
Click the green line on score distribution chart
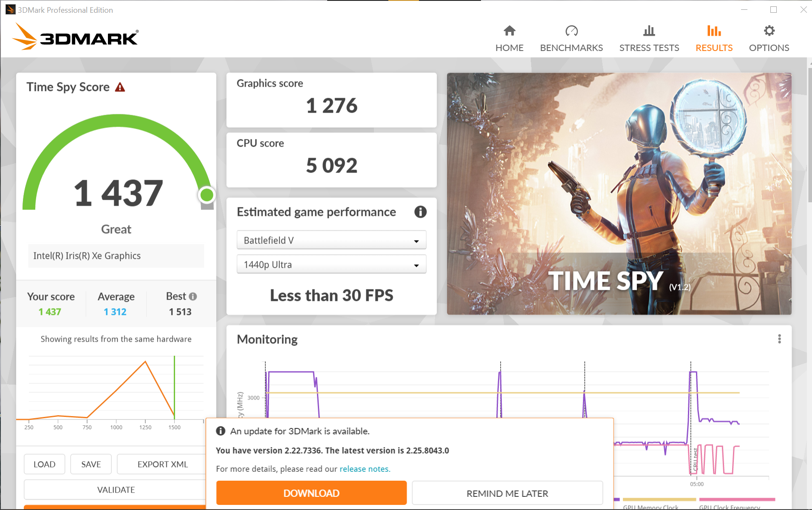pos(174,387)
